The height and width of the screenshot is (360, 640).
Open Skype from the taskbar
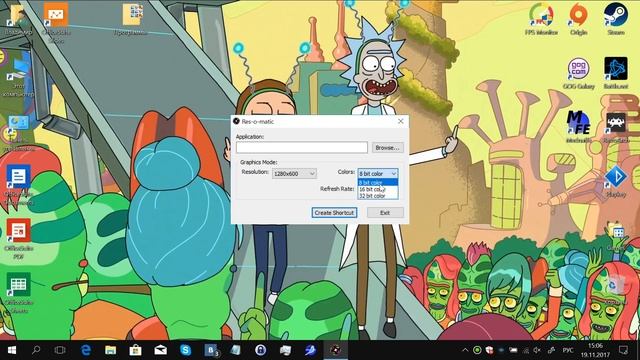186,350
